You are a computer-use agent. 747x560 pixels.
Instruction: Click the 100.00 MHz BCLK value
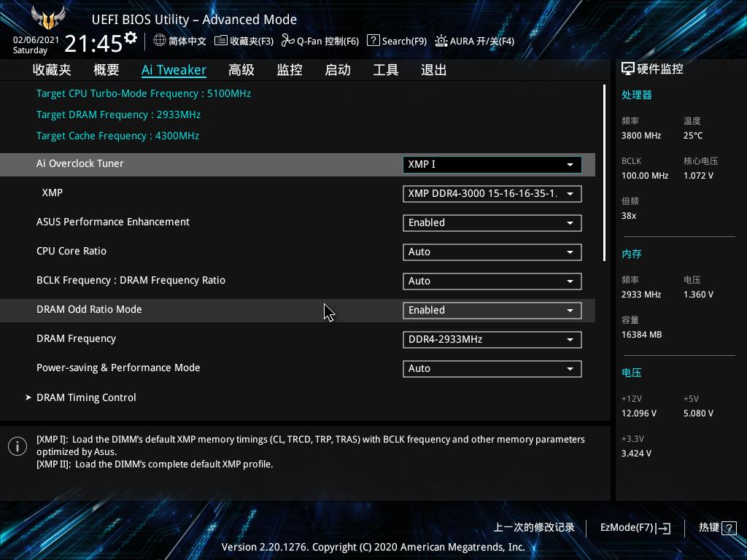(645, 176)
